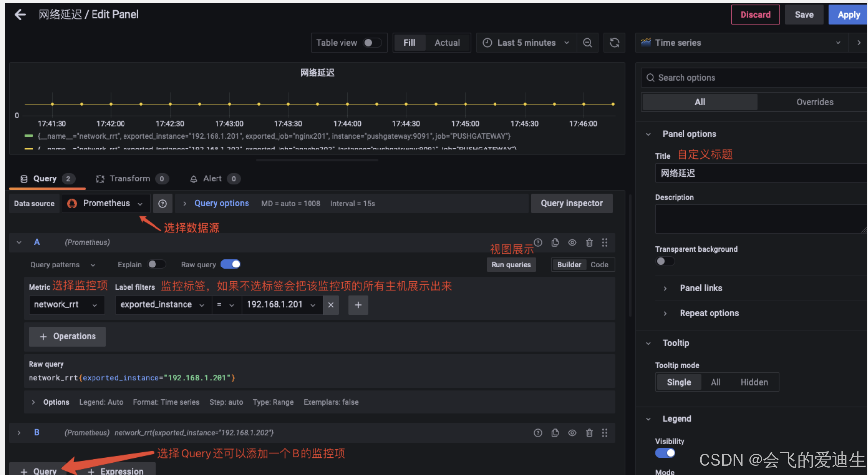This screenshot has height=475, width=868.
Task: Open the exported_instance label dropdown
Action: click(x=163, y=305)
